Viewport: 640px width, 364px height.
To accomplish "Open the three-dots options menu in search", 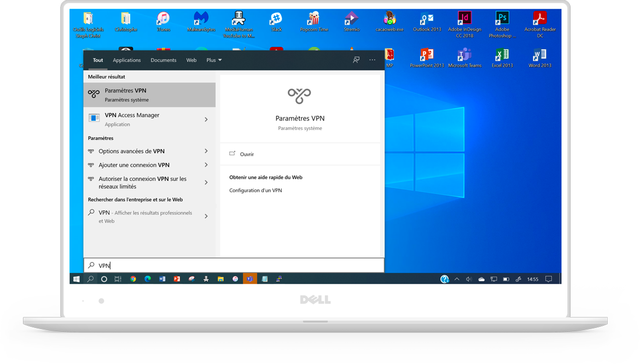I will (373, 60).
